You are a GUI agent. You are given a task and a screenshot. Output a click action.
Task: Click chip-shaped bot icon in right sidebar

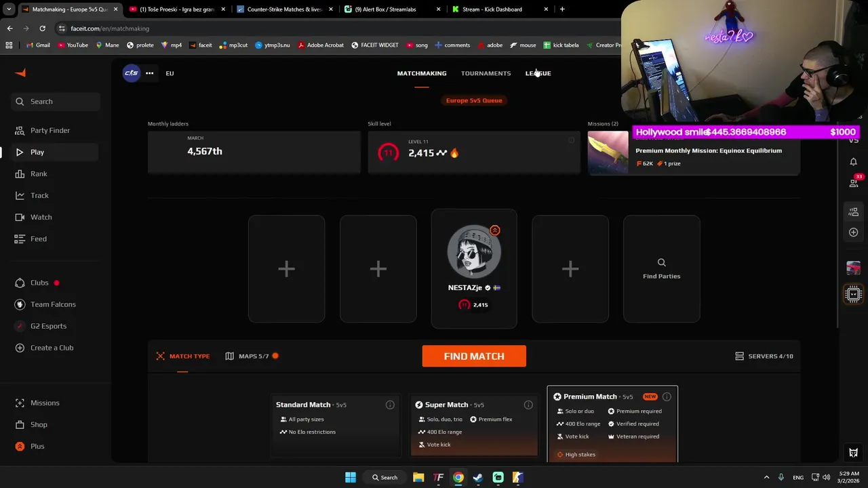coord(854,294)
